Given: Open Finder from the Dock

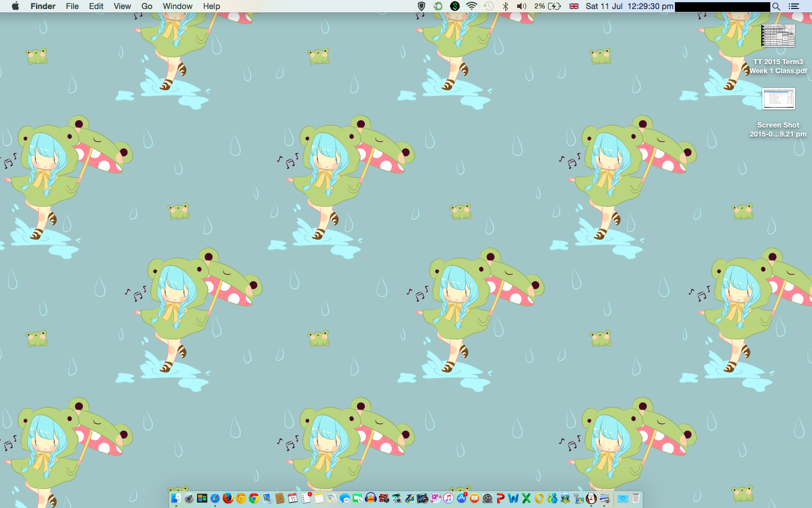Looking at the screenshot, I should click(176, 498).
